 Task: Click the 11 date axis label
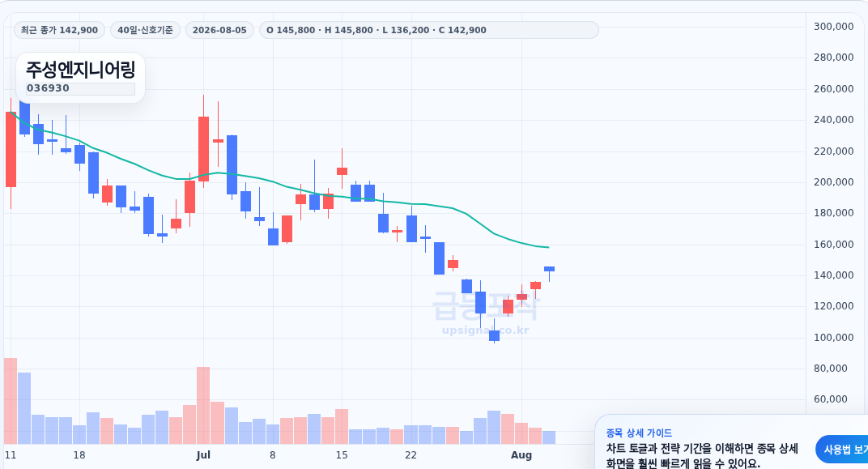coord(10,455)
